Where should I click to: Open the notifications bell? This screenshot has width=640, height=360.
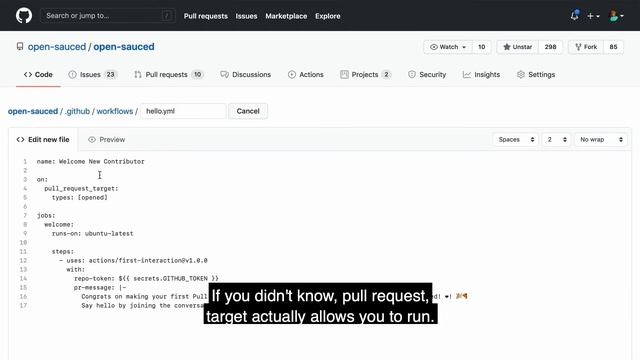click(x=574, y=16)
